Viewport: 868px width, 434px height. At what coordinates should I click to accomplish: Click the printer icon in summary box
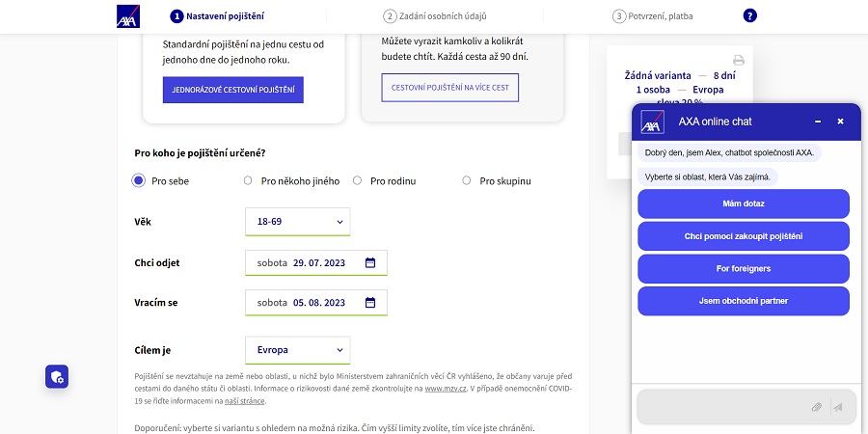point(739,61)
